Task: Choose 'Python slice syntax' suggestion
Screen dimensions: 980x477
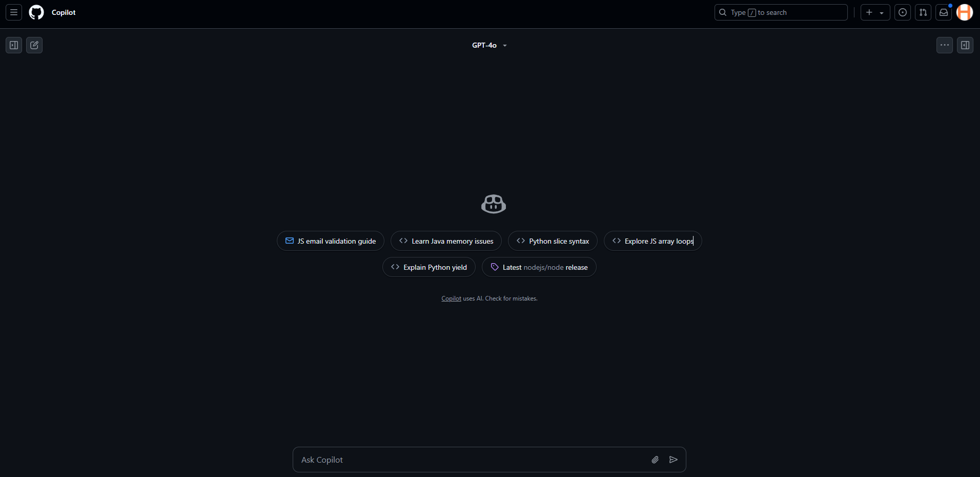Action: (x=553, y=241)
